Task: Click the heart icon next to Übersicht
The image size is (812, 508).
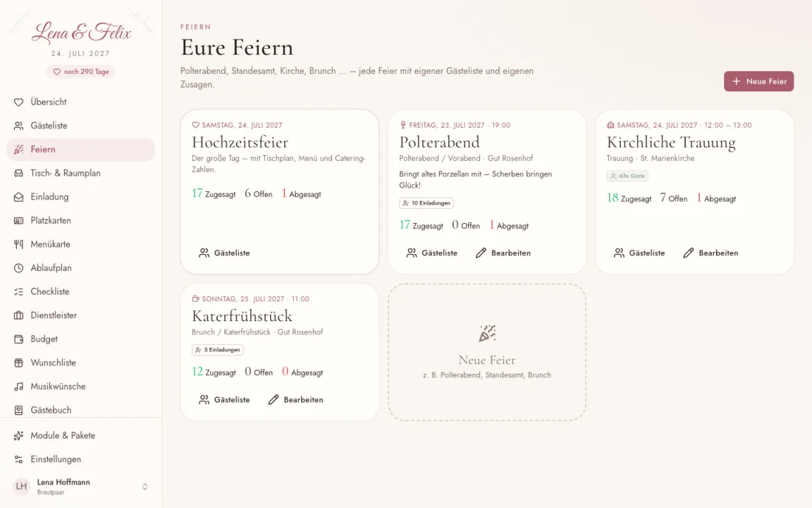Action: (18, 102)
